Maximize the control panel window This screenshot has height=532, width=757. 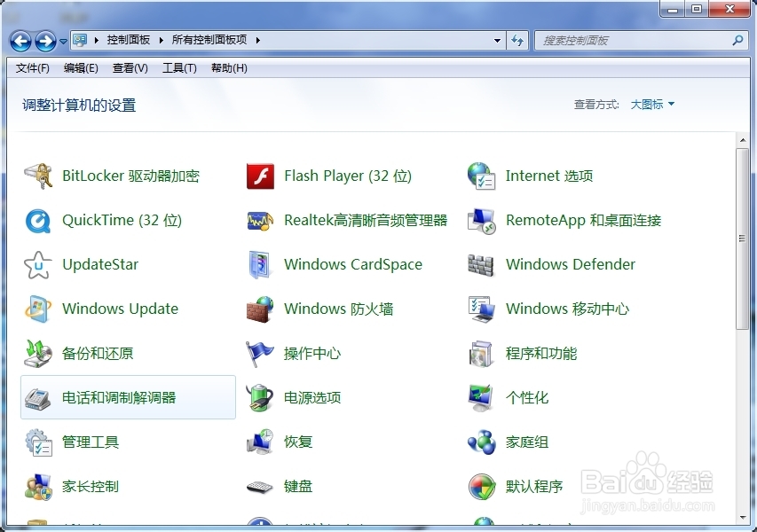(x=696, y=9)
